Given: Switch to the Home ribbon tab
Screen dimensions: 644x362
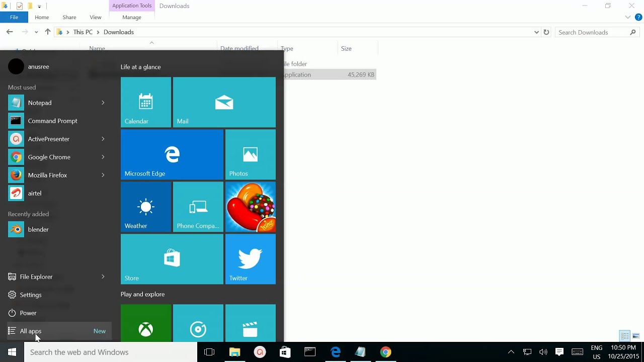Looking at the screenshot, I should [x=42, y=17].
